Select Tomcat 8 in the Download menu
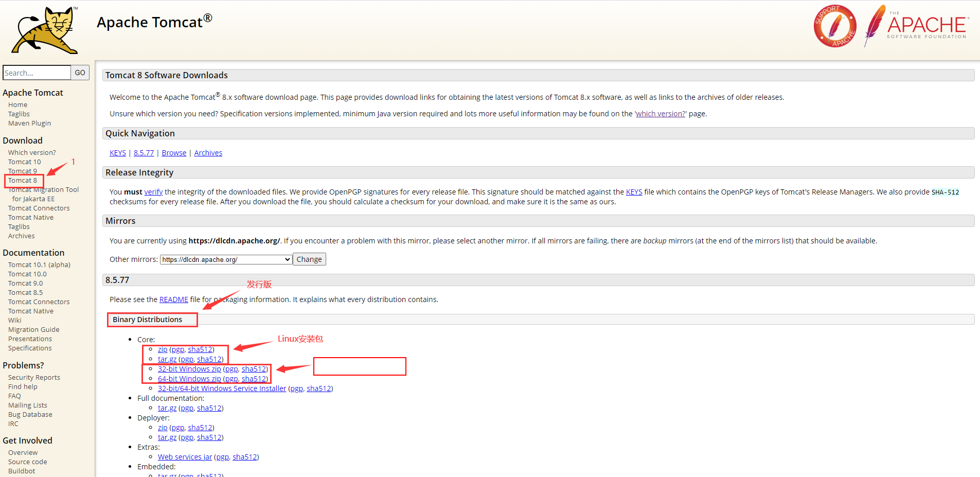The width and height of the screenshot is (980, 477). click(x=23, y=180)
